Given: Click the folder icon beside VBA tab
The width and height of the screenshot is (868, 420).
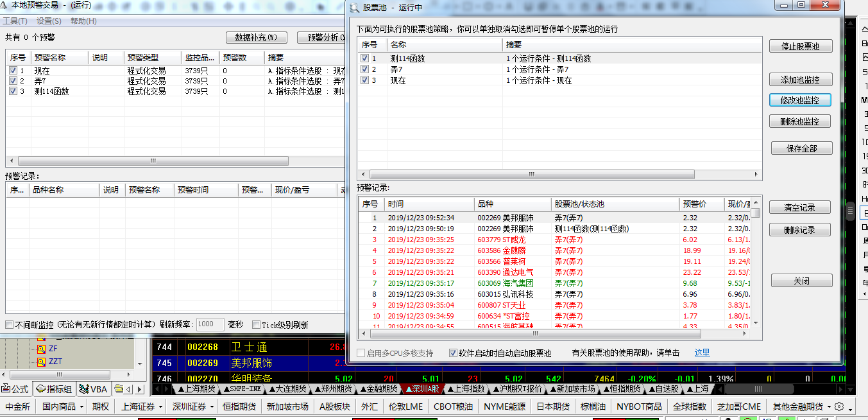Looking at the screenshot, I should click(x=119, y=389).
